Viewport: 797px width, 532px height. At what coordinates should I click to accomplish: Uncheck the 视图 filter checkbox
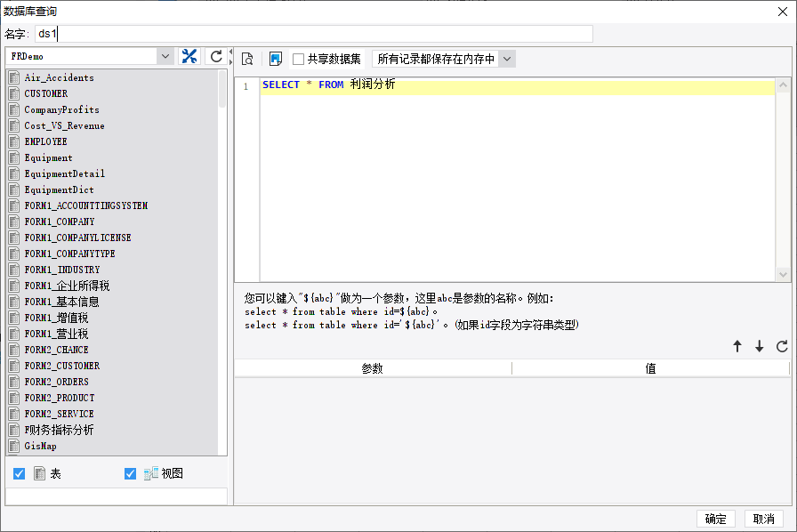tap(130, 473)
